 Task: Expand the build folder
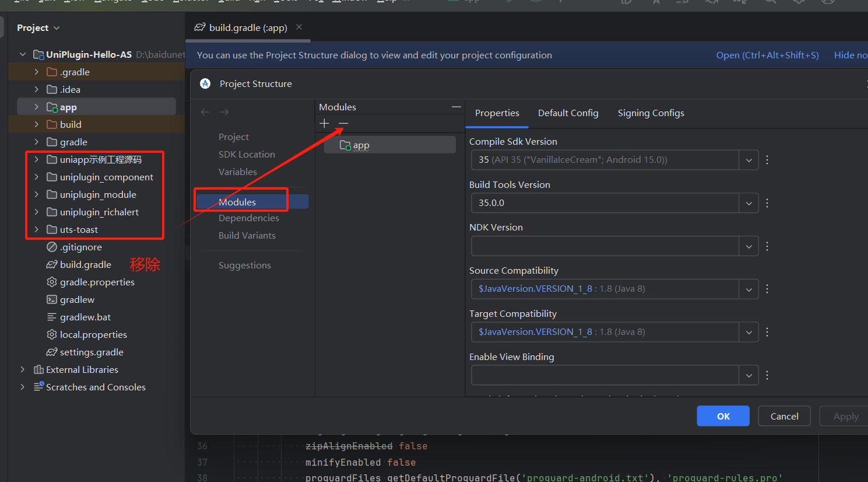point(36,124)
